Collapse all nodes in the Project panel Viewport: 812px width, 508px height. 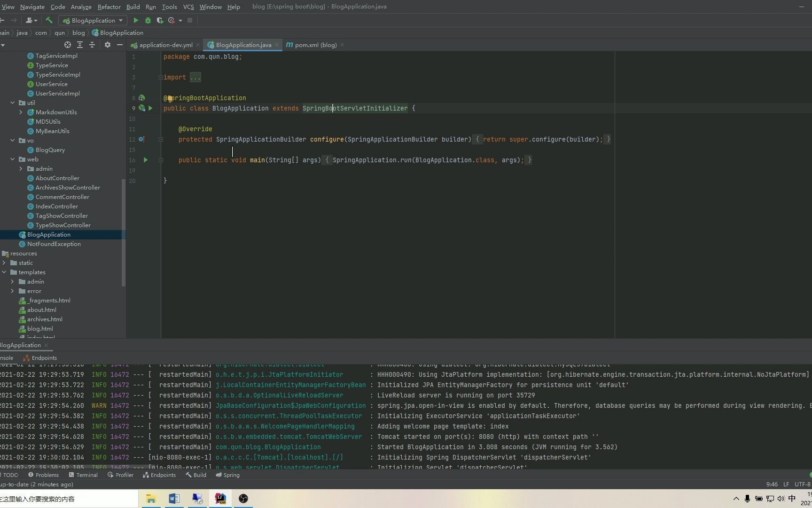(x=92, y=45)
